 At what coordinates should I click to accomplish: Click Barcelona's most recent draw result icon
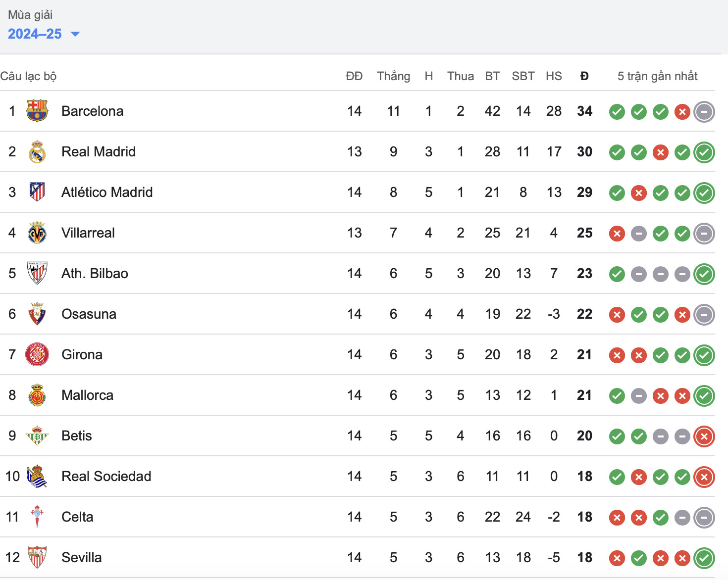(x=704, y=112)
